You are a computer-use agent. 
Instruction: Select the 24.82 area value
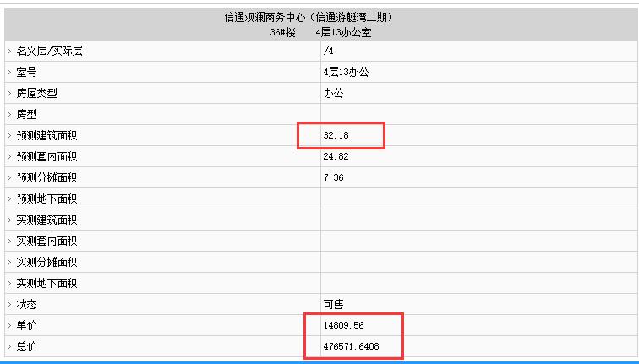pyautogui.click(x=336, y=157)
